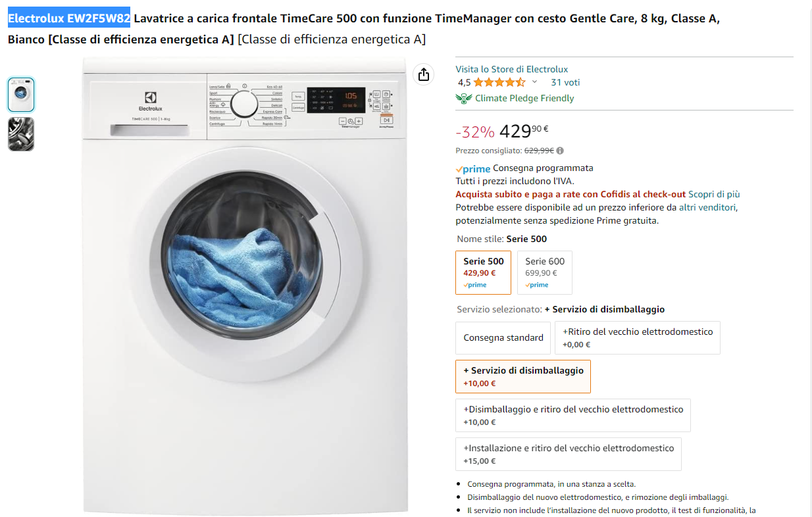Click the star rating icons

coord(499,82)
